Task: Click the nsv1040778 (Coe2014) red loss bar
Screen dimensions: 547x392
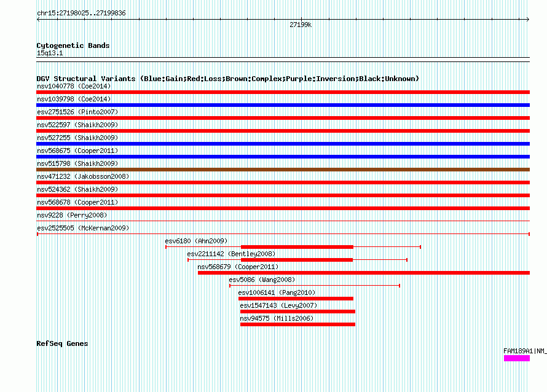Action: tap(283, 92)
